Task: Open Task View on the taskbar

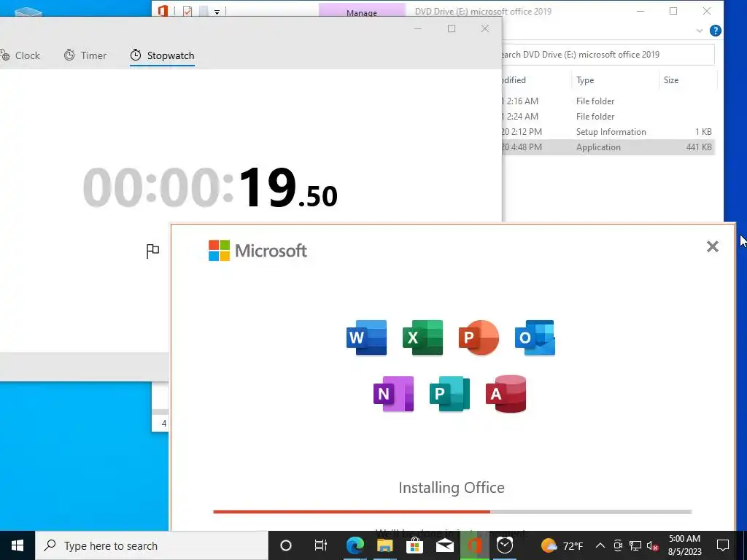Action: (321, 545)
